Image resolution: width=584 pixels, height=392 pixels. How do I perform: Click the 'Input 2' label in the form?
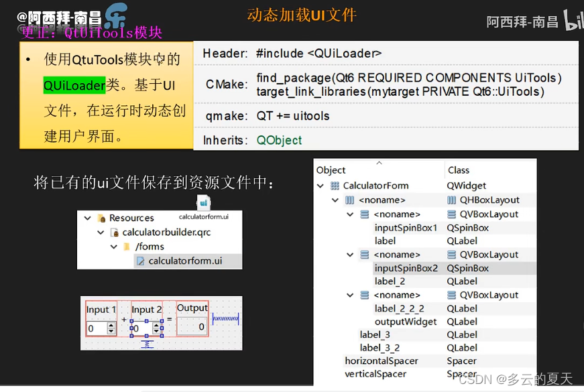(147, 310)
